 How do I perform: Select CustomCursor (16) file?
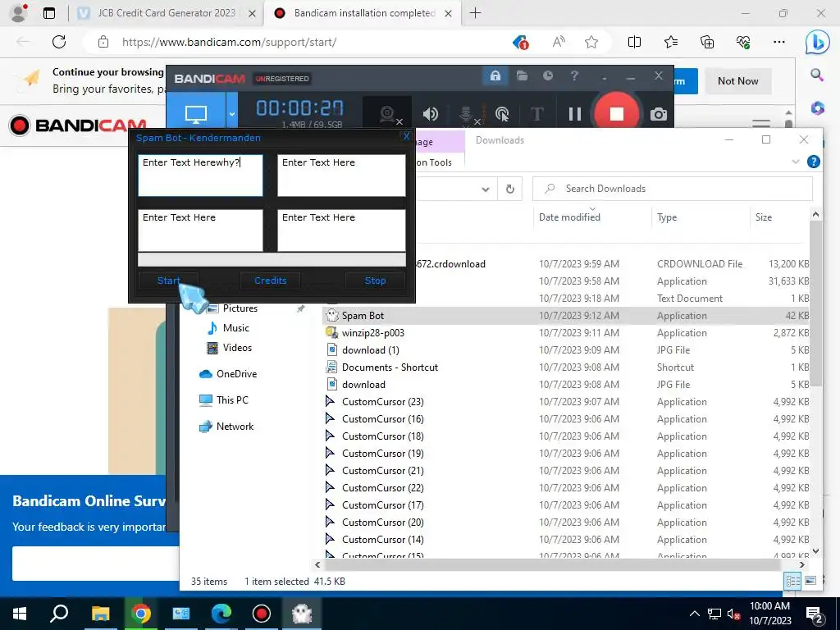pos(382,418)
